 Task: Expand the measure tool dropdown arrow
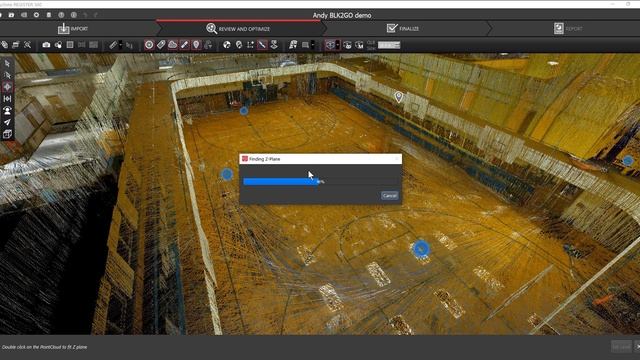point(120,45)
